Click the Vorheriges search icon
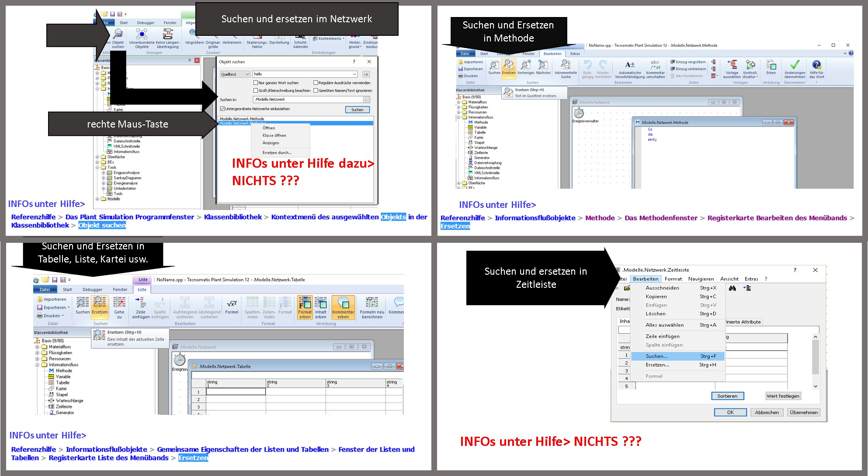Viewport: 868px width, 476px height. [526, 68]
